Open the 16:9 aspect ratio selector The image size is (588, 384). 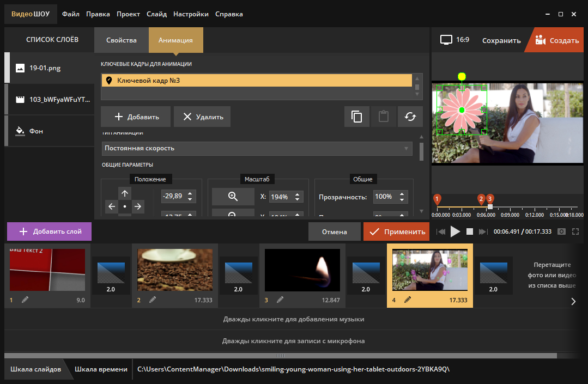454,40
